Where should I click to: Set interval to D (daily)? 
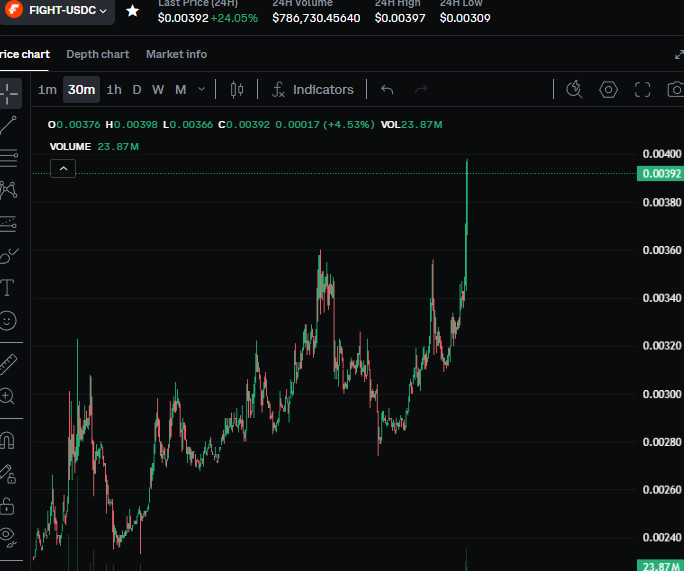137,89
